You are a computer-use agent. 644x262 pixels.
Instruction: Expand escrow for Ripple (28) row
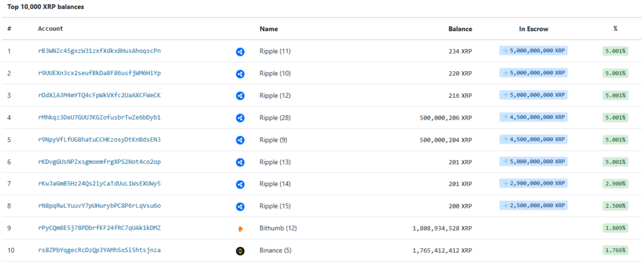click(533, 117)
